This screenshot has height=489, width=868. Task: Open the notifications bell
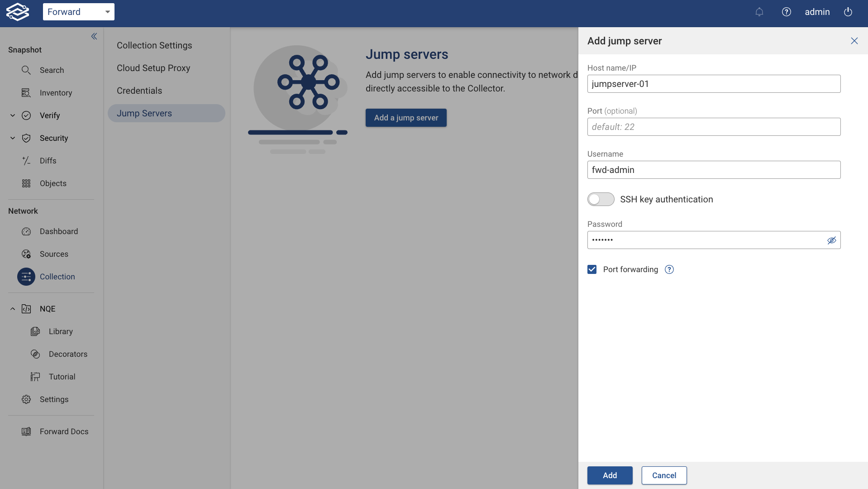759,12
